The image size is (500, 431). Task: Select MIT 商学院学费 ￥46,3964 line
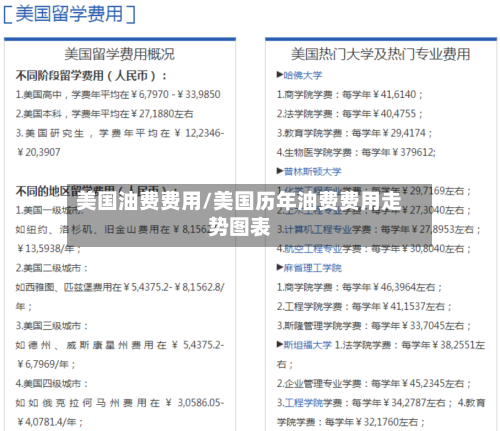click(x=359, y=287)
